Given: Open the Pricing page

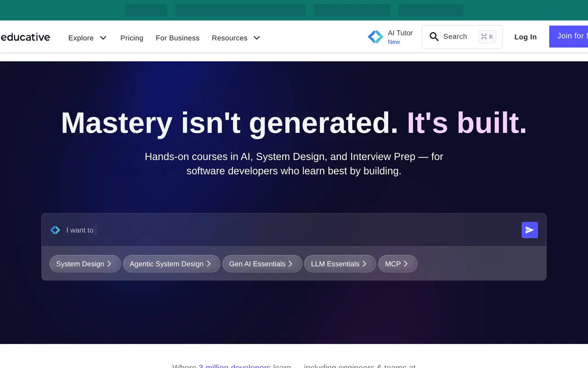Looking at the screenshot, I should pyautogui.click(x=132, y=38).
